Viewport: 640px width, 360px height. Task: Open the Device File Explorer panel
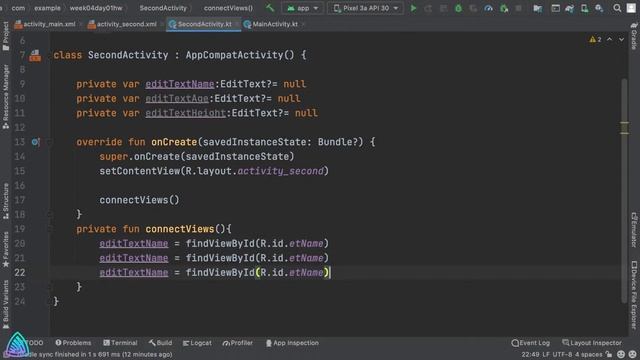(x=634, y=295)
